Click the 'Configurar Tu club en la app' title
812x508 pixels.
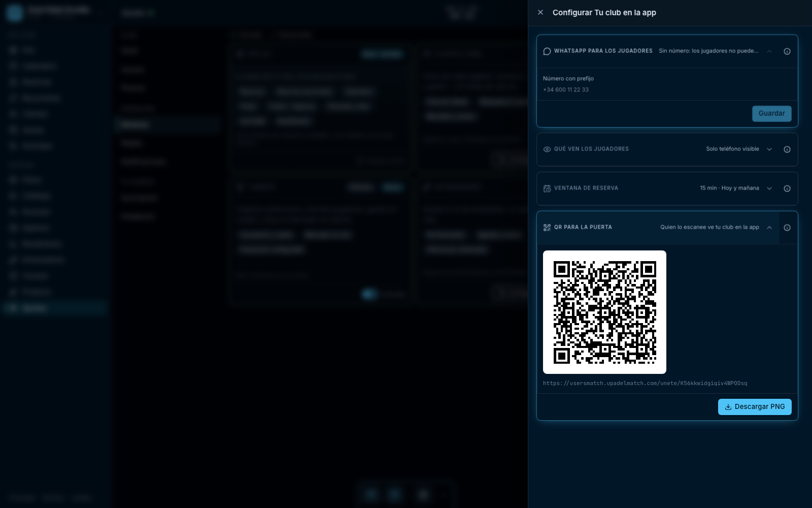coord(604,12)
